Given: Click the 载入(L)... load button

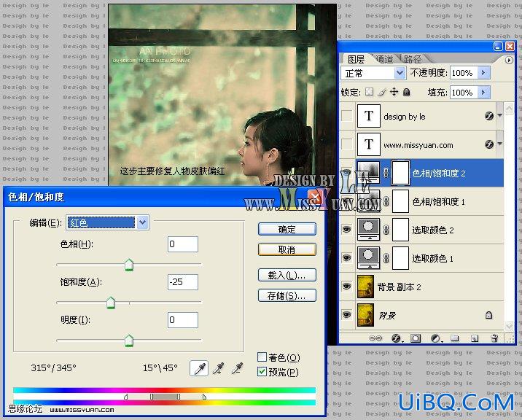Looking at the screenshot, I should coord(287,275).
